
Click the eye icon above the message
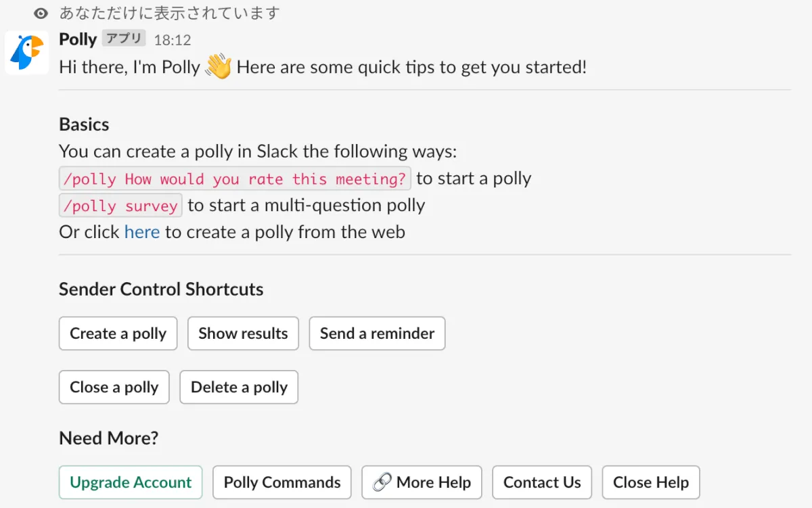41,13
